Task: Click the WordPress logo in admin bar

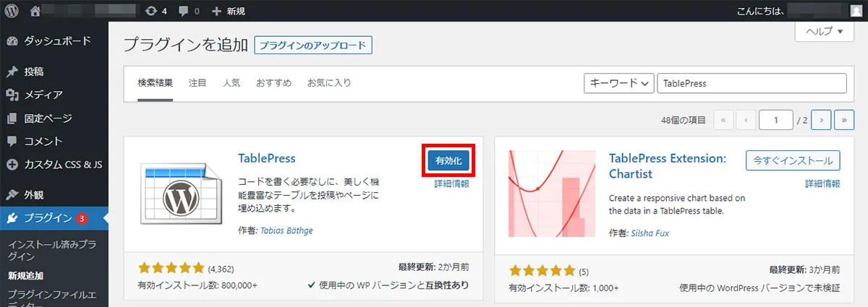Action: click(x=12, y=11)
